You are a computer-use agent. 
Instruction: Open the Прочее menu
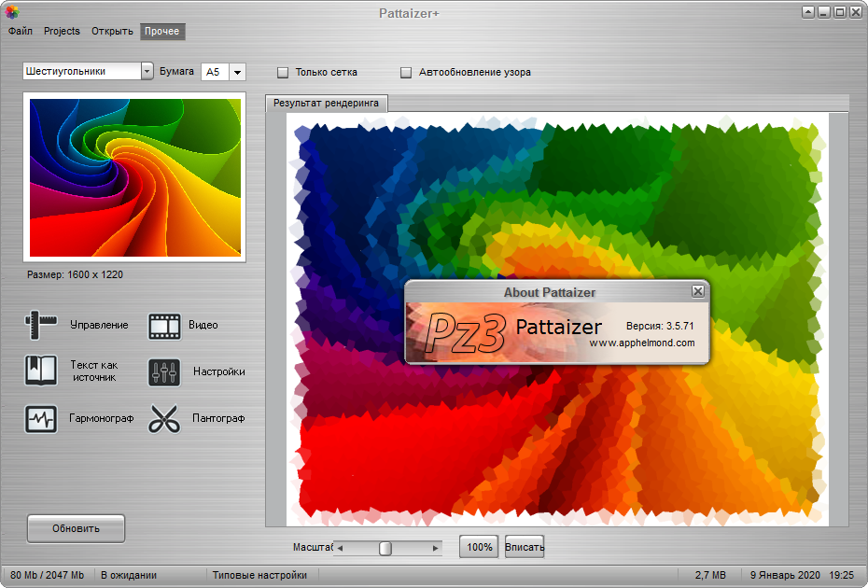pos(162,31)
